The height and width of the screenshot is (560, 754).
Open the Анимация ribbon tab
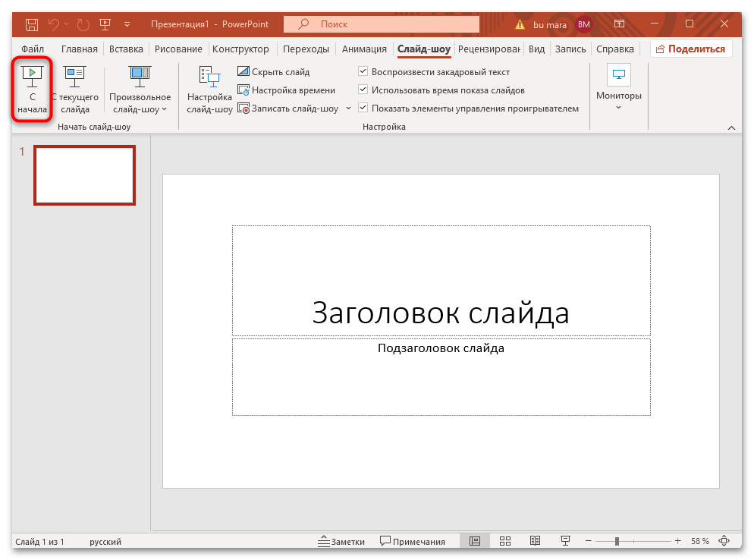[x=363, y=48]
